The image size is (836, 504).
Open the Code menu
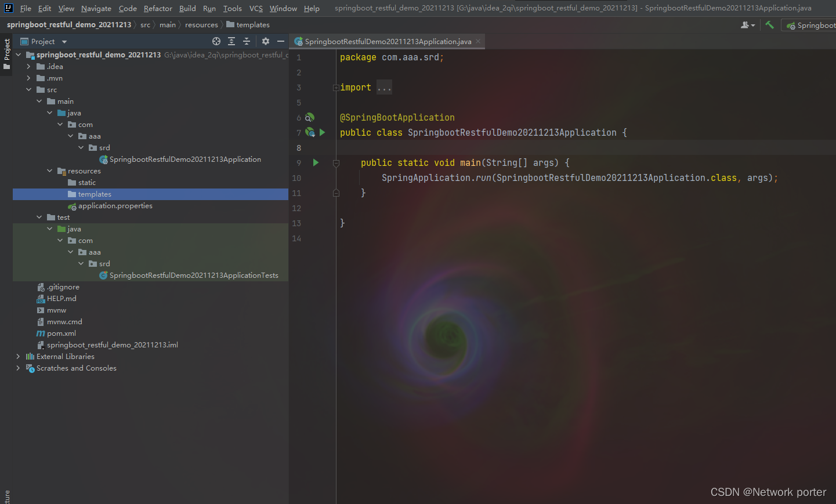pos(128,8)
